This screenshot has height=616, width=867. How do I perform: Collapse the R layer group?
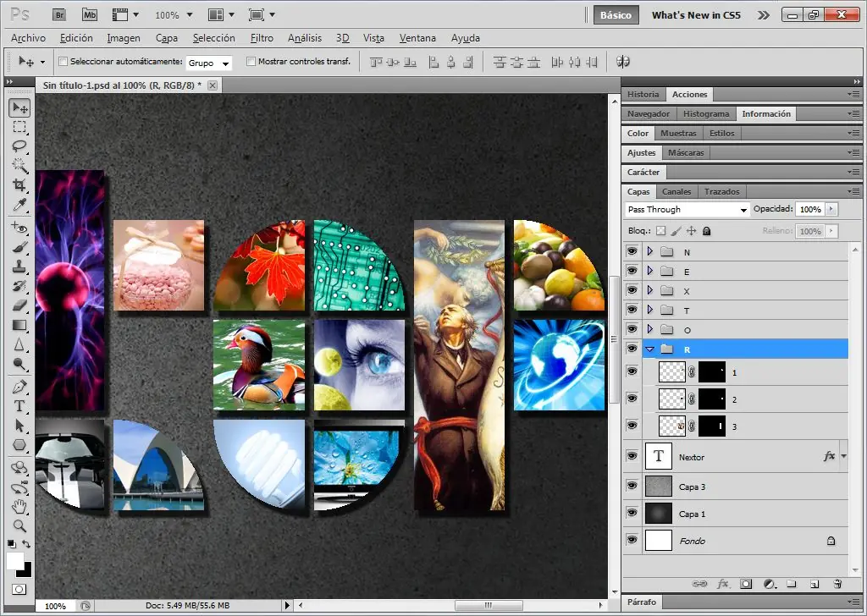click(649, 349)
